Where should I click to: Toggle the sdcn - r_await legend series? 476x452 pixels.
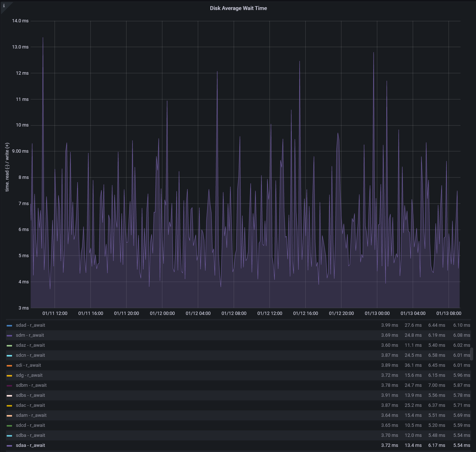point(30,355)
